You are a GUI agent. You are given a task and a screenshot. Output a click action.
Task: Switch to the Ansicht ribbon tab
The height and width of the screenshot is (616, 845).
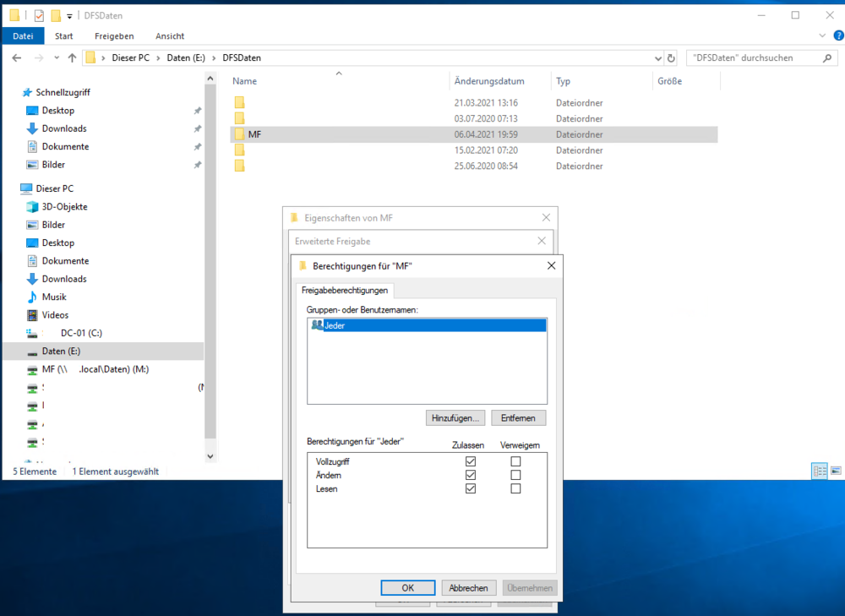170,36
